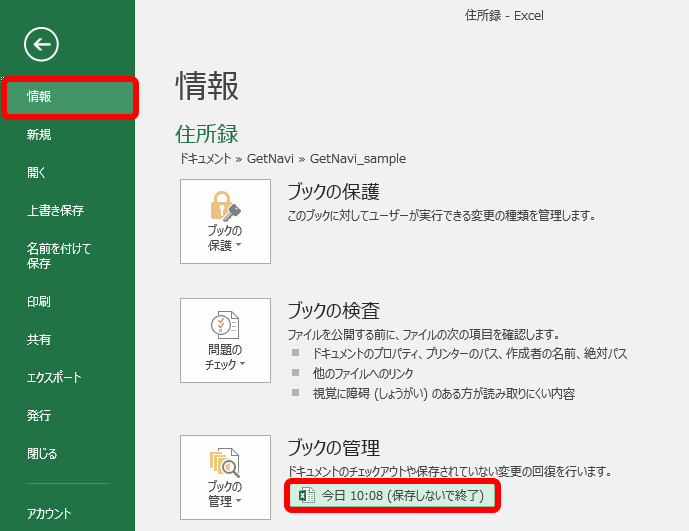This screenshot has width=689, height=531.
Task: Choose 閉じる in the sidebar
Action: pyautogui.click(x=42, y=453)
